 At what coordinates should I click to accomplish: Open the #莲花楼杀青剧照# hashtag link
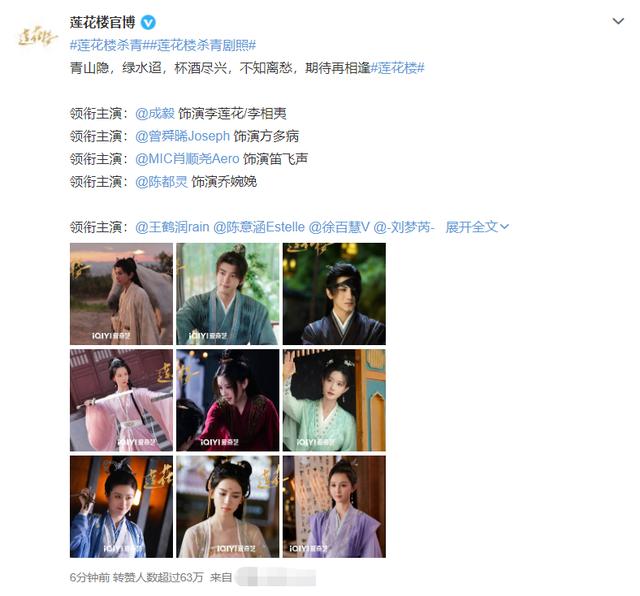click(199, 45)
